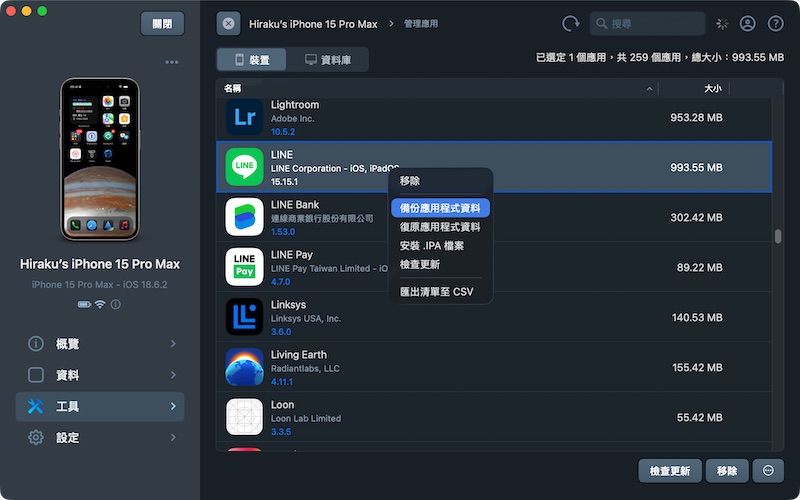Choose 備份應用程式資料 in context menu
The height and width of the screenshot is (500, 800).
(440, 208)
